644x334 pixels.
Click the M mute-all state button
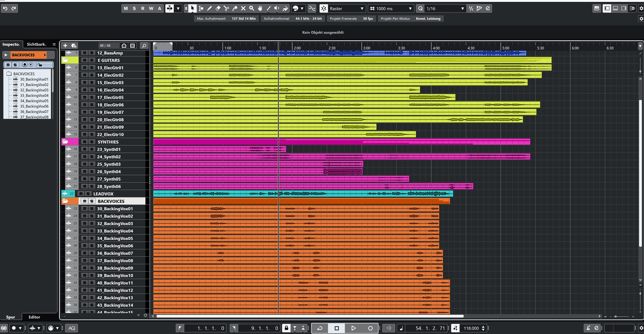[126, 8]
